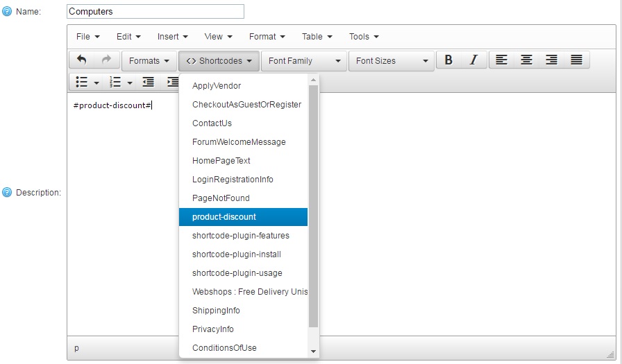Open the Font Sizes dropdown
Viewport: 622px width, 364px height.
(392, 60)
